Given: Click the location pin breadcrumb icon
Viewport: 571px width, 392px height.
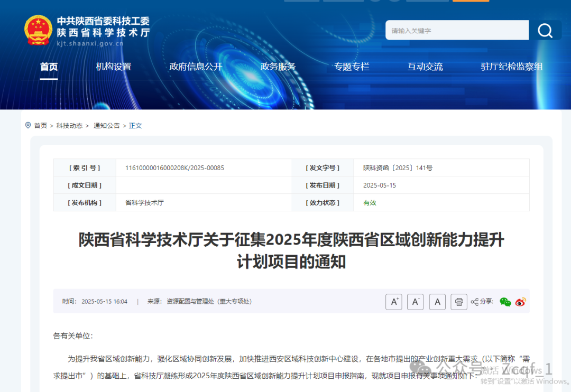Looking at the screenshot, I should tap(28, 125).
